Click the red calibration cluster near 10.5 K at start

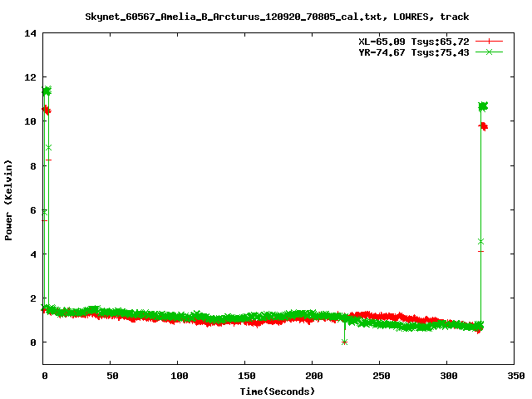pos(47,110)
